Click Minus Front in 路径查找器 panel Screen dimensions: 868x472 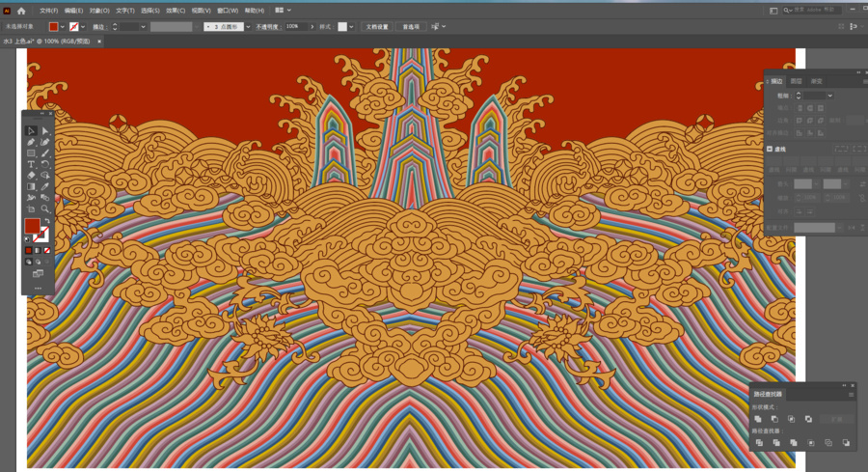point(774,419)
